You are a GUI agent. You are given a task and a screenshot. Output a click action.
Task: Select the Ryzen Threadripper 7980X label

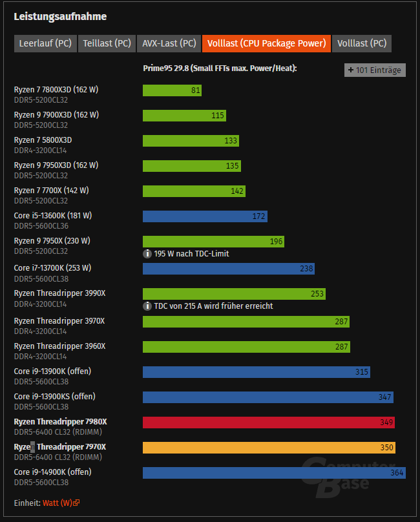click(60, 422)
